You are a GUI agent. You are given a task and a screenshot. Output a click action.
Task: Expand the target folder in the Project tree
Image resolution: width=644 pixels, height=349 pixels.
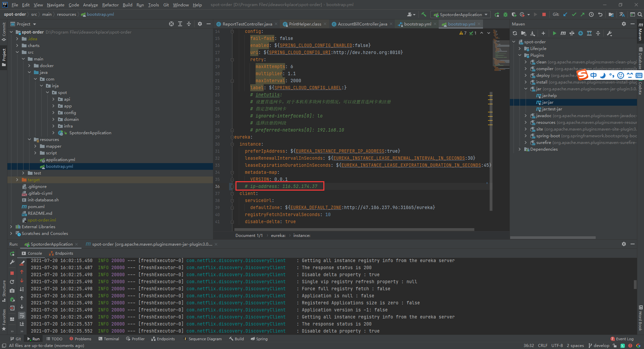coord(17,180)
